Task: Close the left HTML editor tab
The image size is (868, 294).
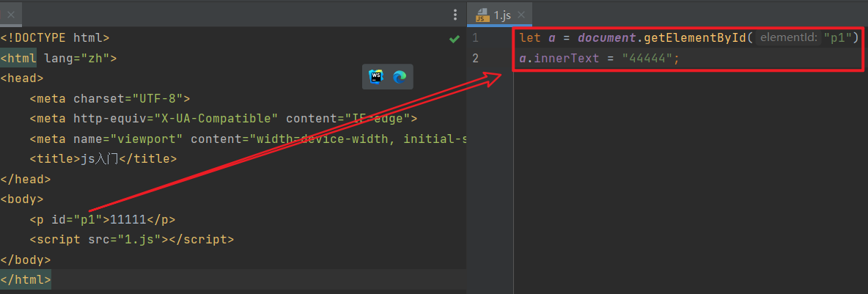Action: click(10, 15)
